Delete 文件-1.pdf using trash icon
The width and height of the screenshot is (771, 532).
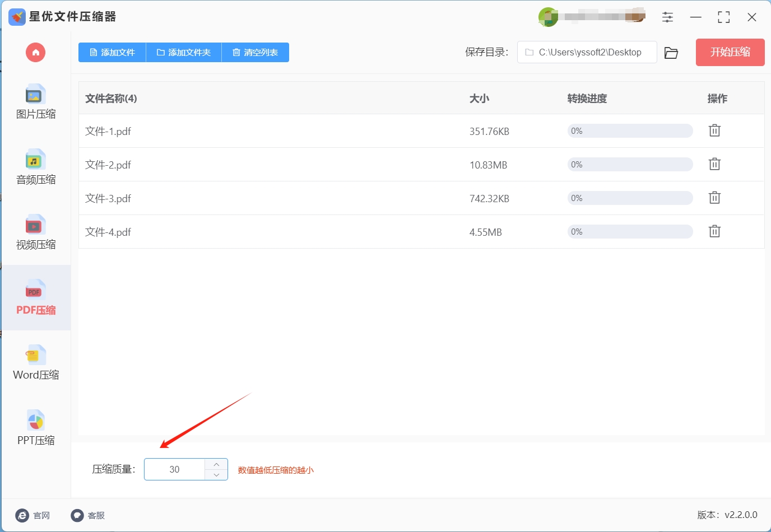coord(714,130)
